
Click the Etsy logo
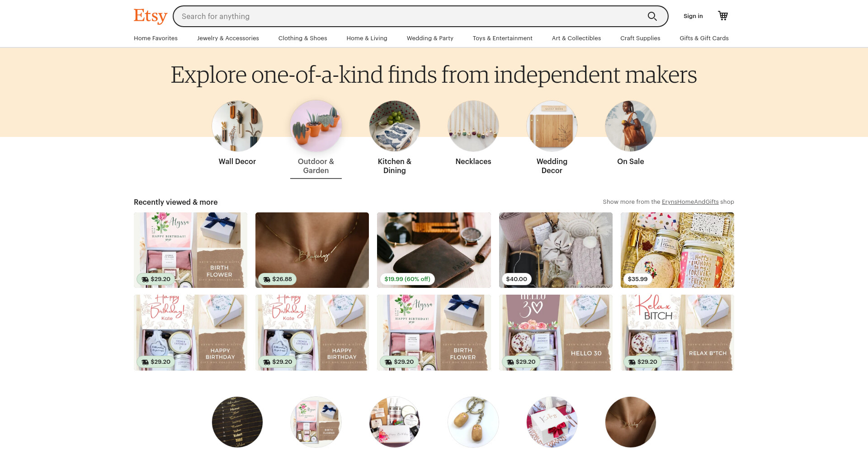(150, 16)
